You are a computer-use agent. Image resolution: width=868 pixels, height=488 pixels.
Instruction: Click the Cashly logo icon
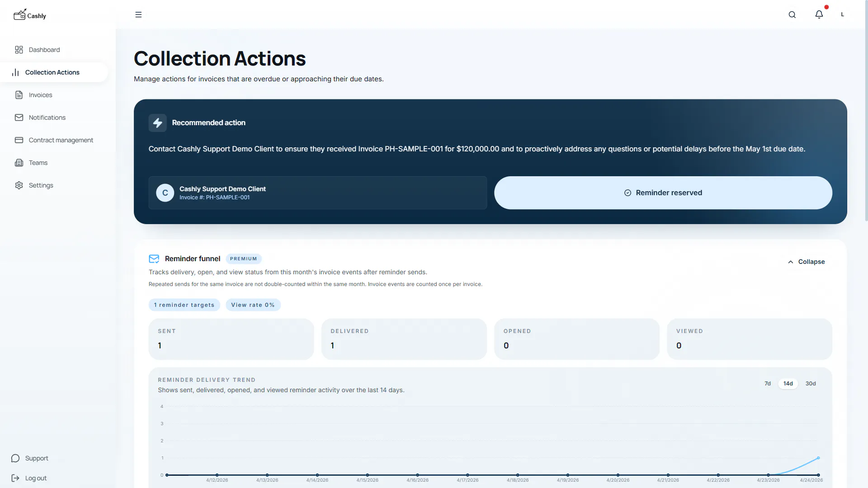coord(19,15)
